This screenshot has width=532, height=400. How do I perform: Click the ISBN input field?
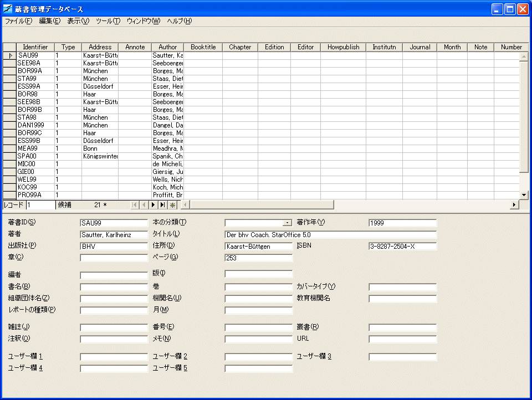pyautogui.click(x=402, y=247)
